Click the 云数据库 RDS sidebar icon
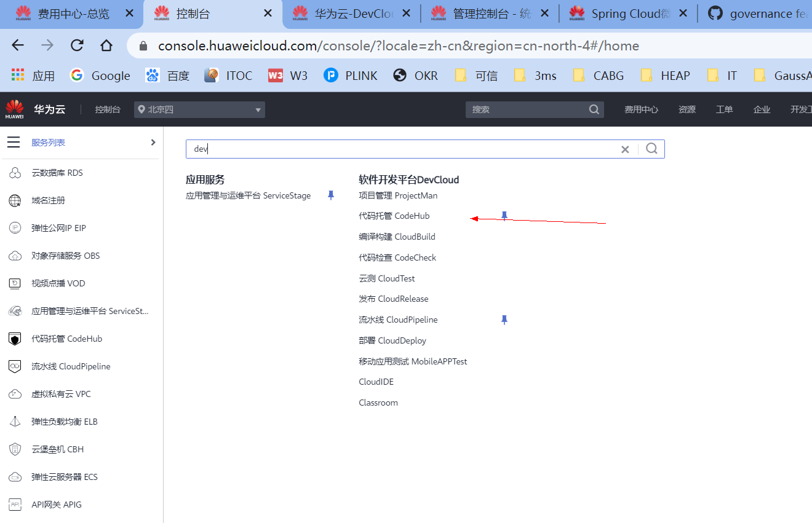Screen dimensions: 812x523 coord(15,173)
